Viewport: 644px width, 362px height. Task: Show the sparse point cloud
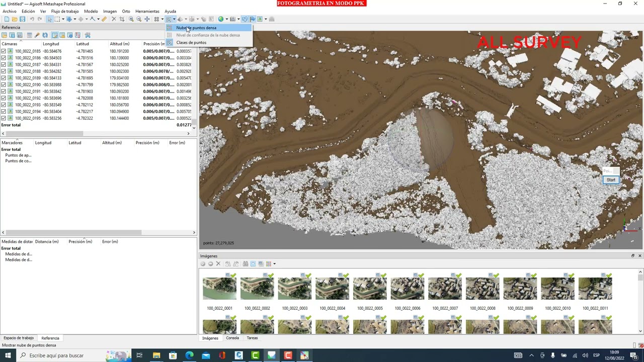(x=156, y=19)
